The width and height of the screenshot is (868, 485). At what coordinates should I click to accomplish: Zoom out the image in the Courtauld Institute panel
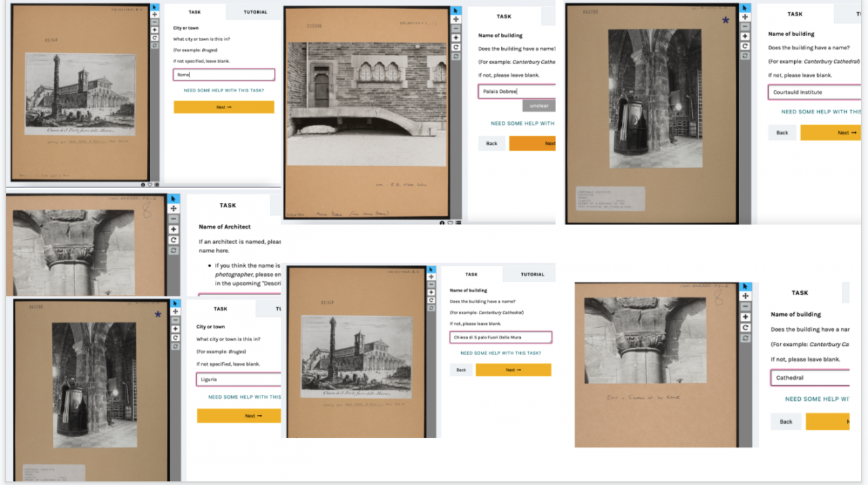[x=745, y=26]
